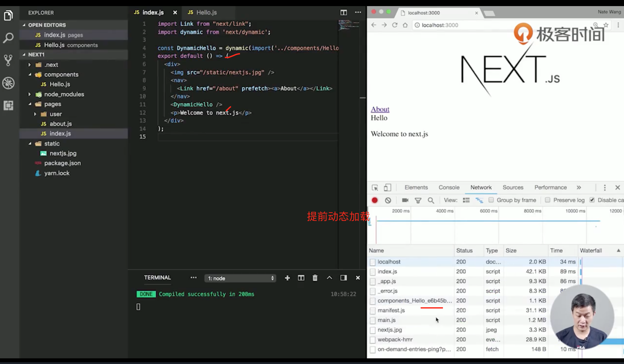Viewport: 624px width, 364px height.
Task: Click the About link on the page
Action: click(x=380, y=109)
